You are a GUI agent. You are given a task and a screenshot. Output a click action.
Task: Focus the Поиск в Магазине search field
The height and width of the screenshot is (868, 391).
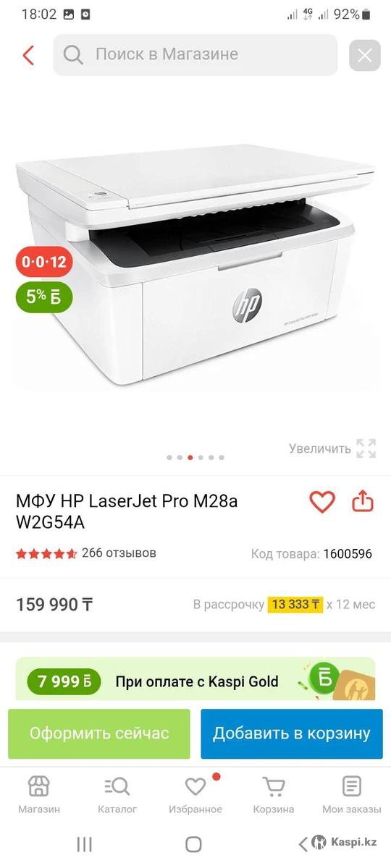195,55
